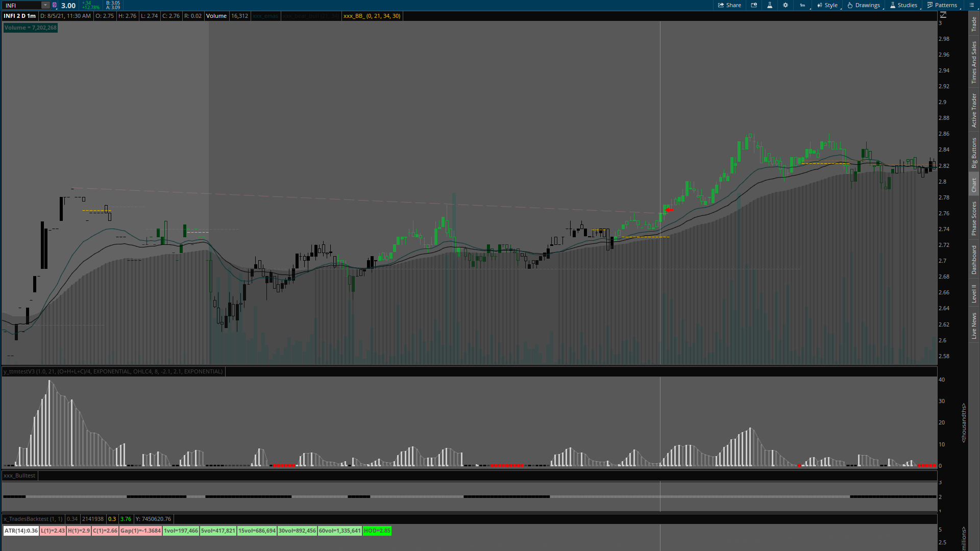Open the Active Trader side tab
Image resolution: width=980 pixels, height=551 pixels.
(974, 110)
